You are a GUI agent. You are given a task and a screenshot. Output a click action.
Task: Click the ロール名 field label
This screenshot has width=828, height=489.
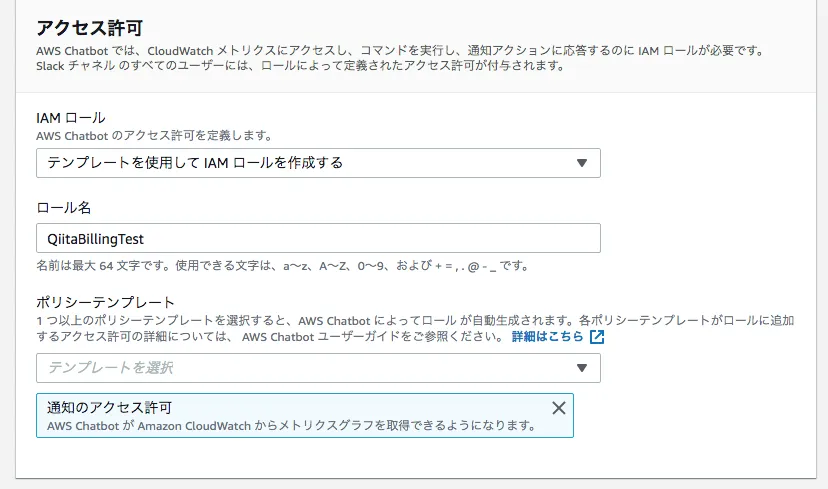click(63, 207)
